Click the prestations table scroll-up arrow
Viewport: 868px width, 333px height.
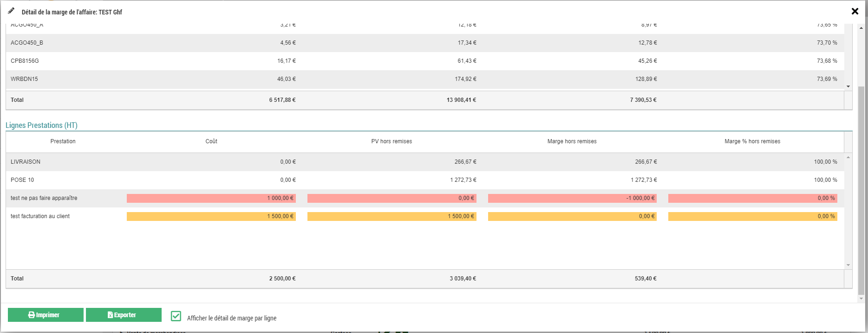[848, 158]
